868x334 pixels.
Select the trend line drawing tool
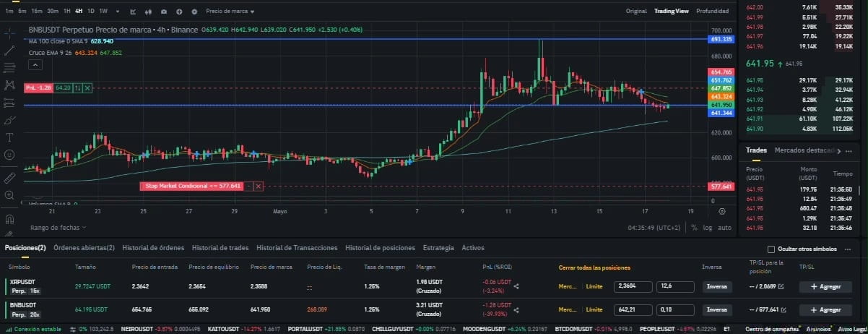pos(10,51)
